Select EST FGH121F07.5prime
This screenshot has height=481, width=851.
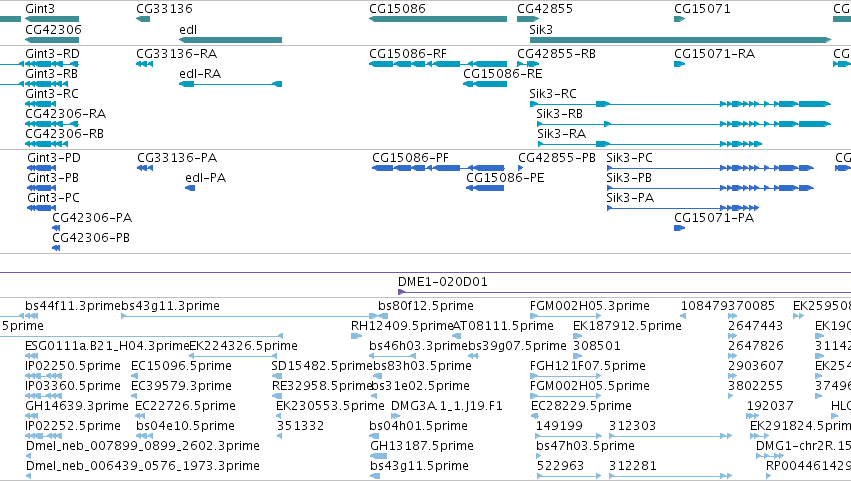point(588,366)
